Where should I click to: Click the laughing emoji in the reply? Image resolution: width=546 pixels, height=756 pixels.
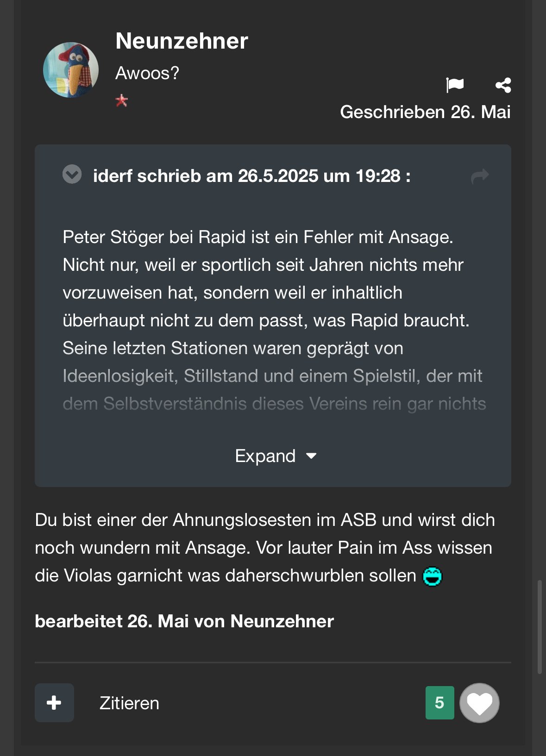(432, 576)
